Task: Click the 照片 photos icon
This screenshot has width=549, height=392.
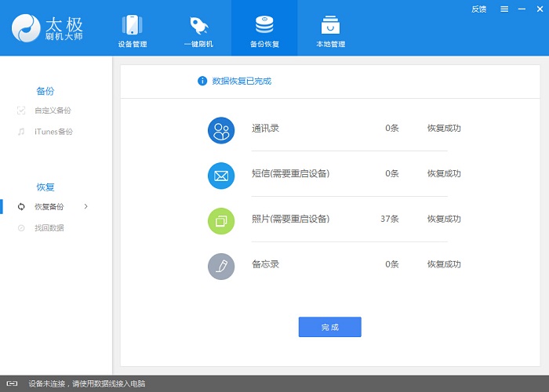Action: pos(221,220)
